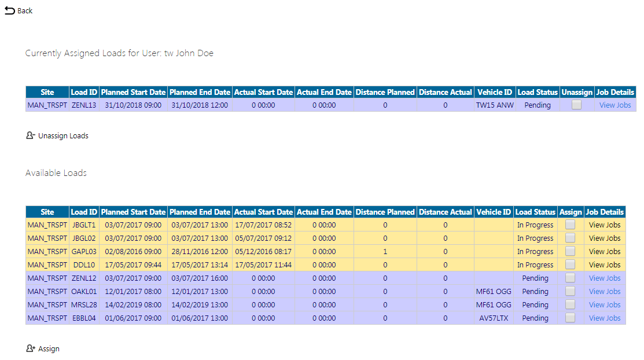Click actual start date 17/07/2017 08:52
This screenshot has width=644, height=360.
tap(263, 225)
